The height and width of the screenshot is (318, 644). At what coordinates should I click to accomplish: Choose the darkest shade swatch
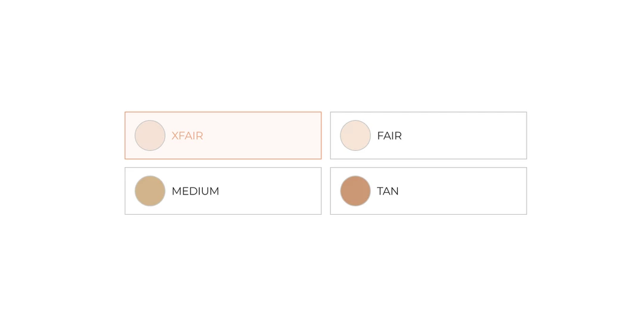355,191
